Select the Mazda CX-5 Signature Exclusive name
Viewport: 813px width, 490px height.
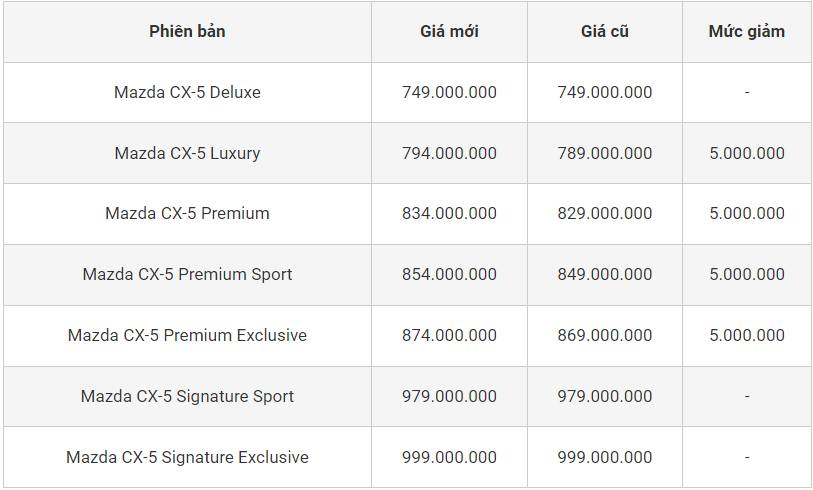click(x=187, y=457)
